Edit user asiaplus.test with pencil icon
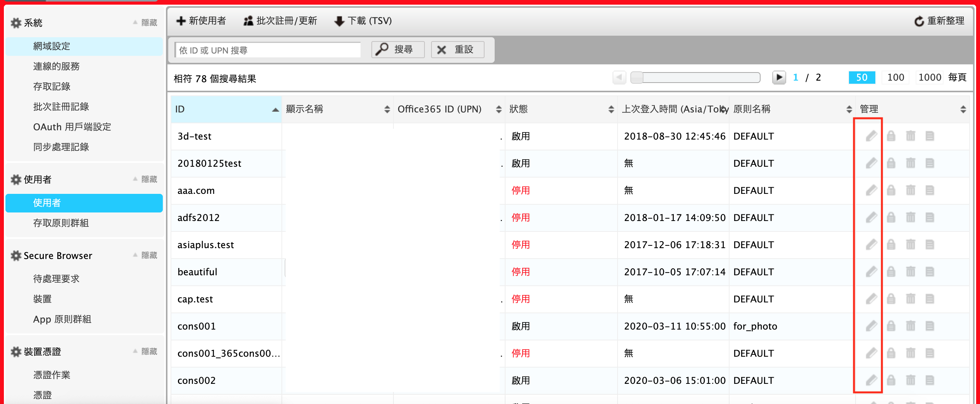980x404 pixels. coord(871,245)
